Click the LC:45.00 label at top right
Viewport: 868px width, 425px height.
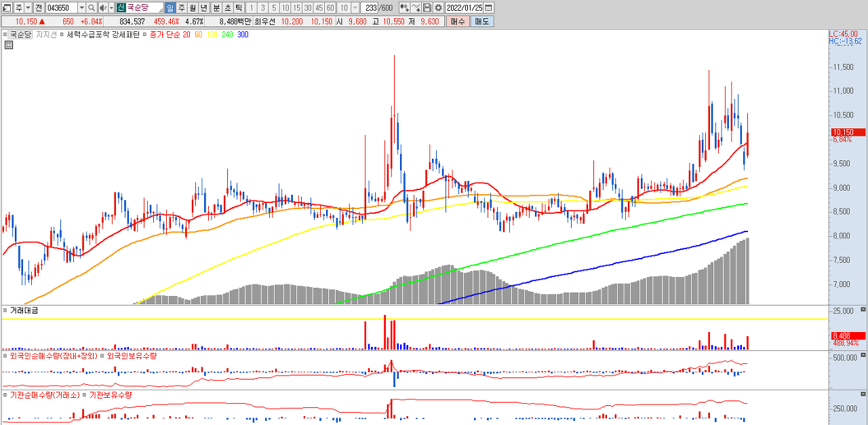(x=843, y=34)
